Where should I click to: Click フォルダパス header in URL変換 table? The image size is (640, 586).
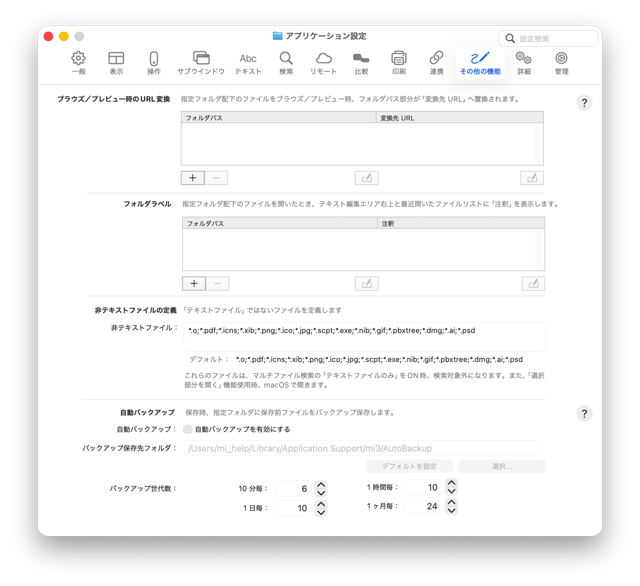click(x=278, y=118)
